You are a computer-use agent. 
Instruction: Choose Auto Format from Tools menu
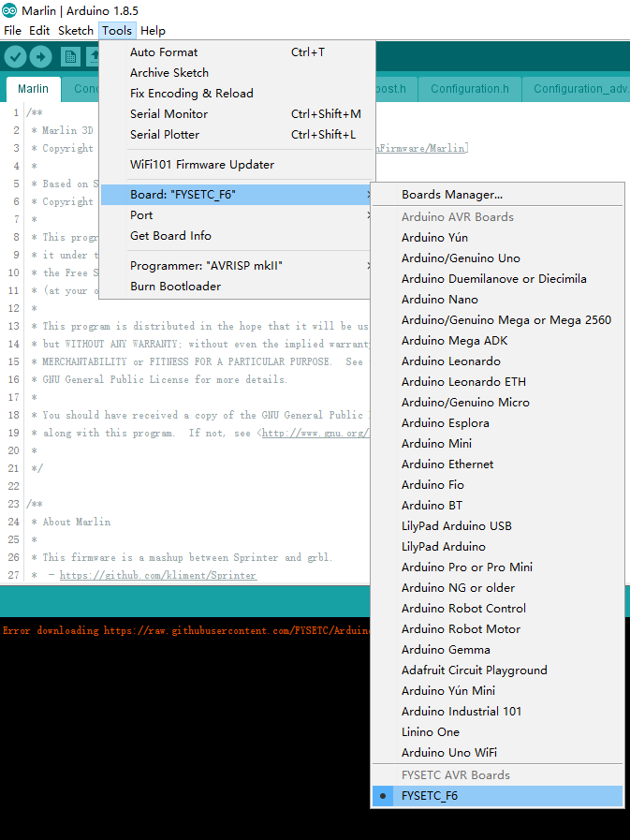(x=238, y=52)
